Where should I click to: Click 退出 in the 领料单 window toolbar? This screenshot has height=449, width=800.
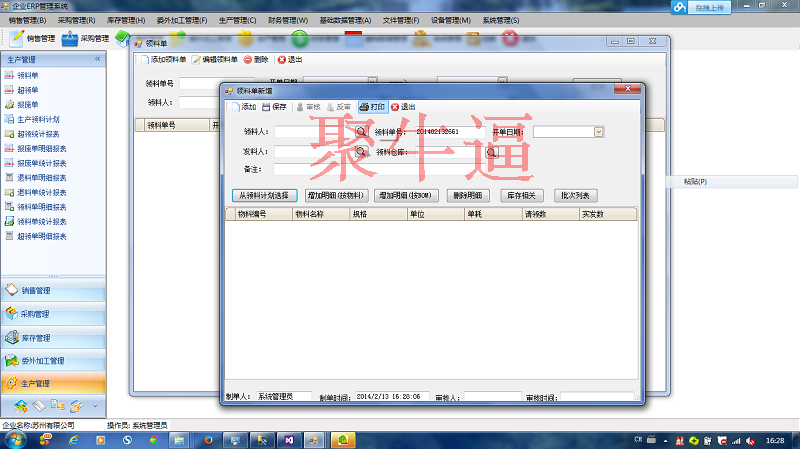[x=290, y=60]
